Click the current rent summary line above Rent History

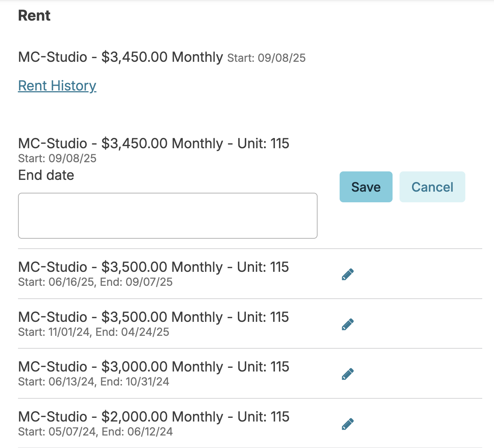(x=121, y=57)
